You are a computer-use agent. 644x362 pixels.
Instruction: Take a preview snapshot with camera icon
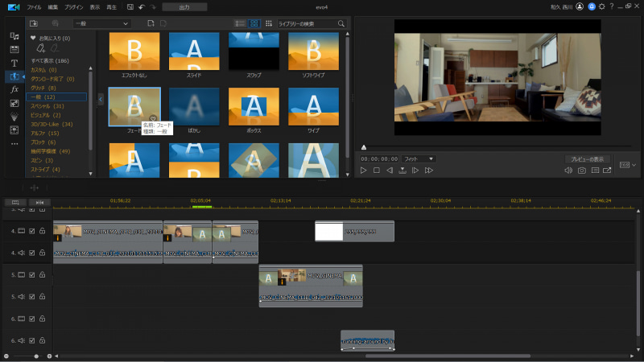pyautogui.click(x=581, y=171)
